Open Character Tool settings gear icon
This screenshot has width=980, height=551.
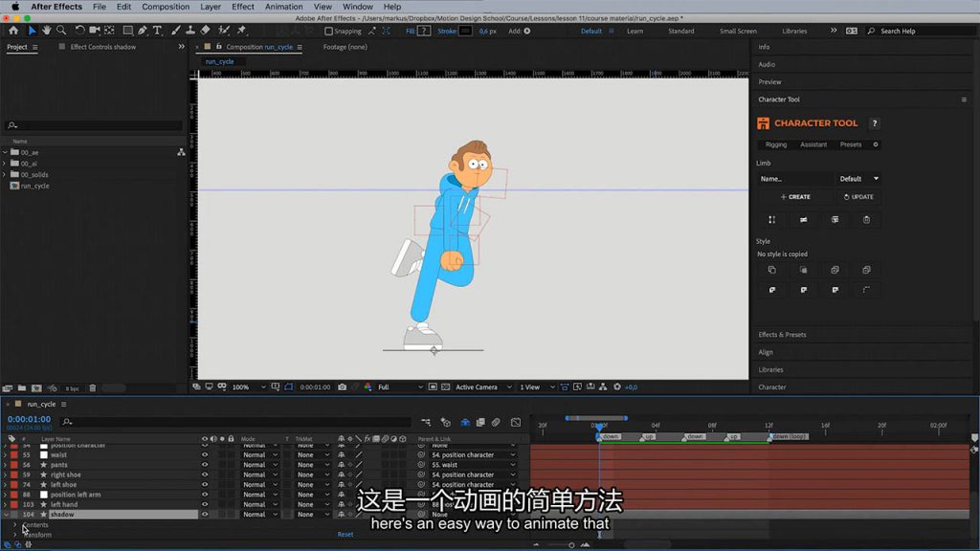[876, 144]
